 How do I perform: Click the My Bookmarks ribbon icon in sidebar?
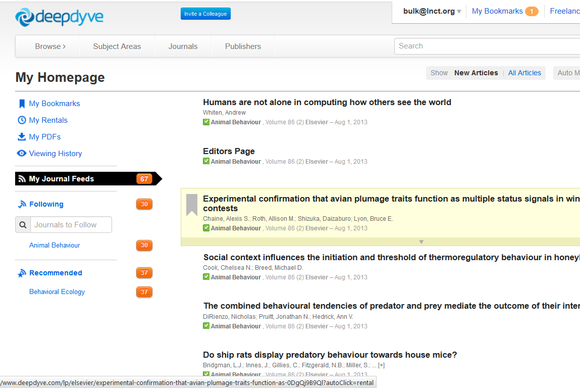point(22,104)
